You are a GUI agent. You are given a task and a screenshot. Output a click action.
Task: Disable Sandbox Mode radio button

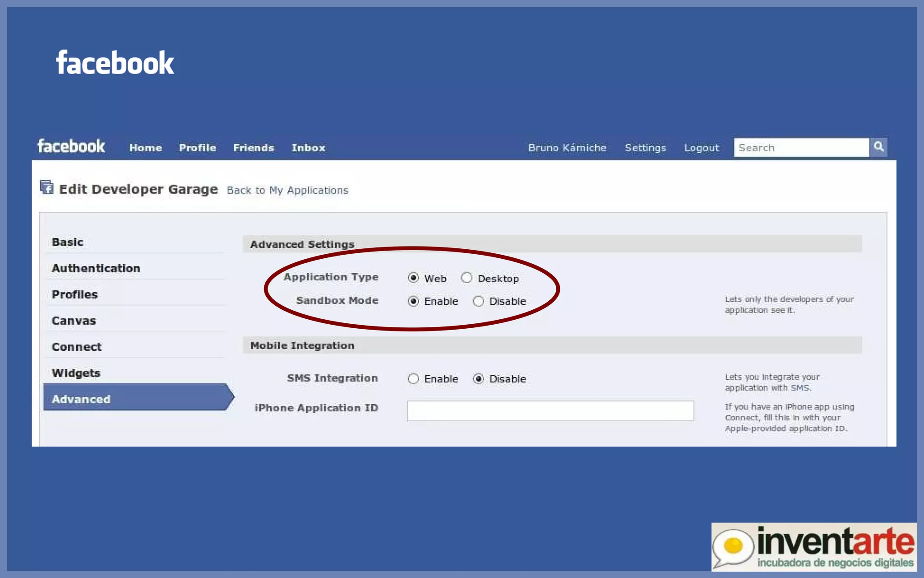tap(478, 301)
